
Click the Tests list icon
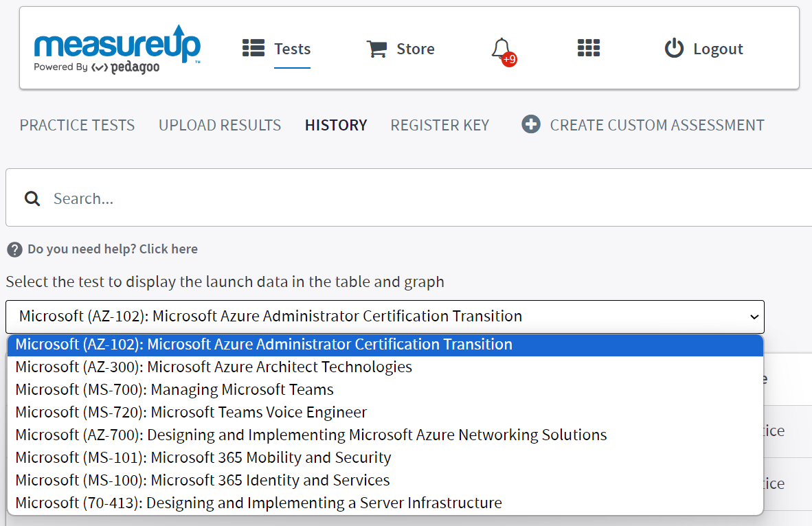[253, 48]
